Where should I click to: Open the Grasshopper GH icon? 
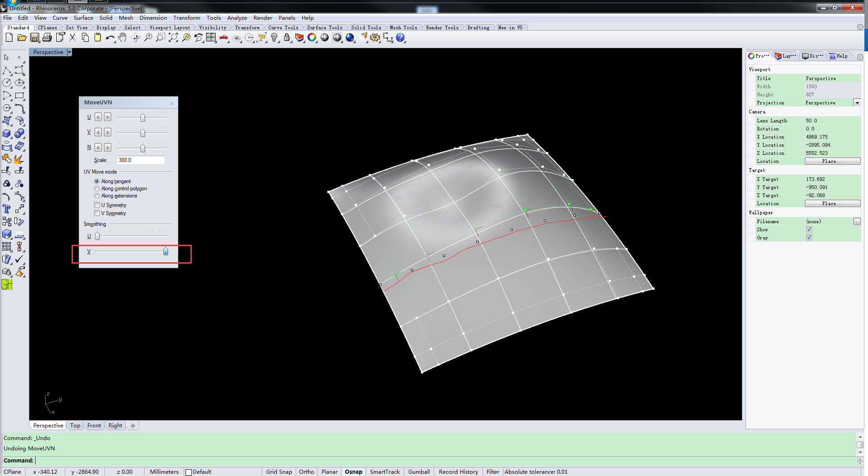pos(7,284)
